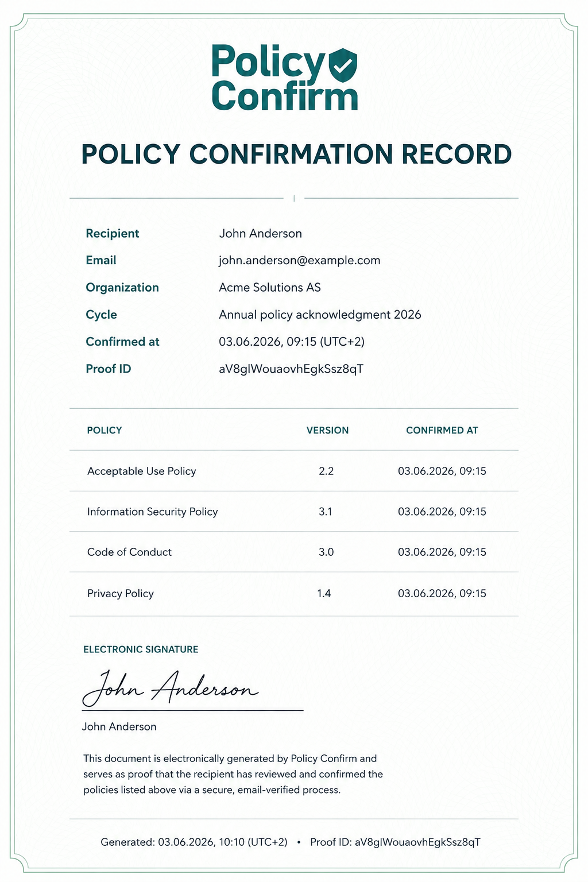Click the Recipient field label

click(x=113, y=234)
